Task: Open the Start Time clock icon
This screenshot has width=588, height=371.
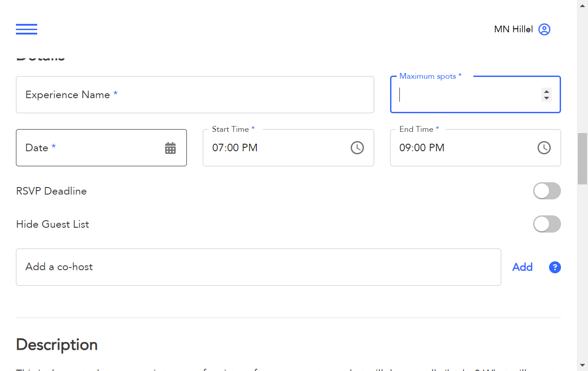Action: 357,148
